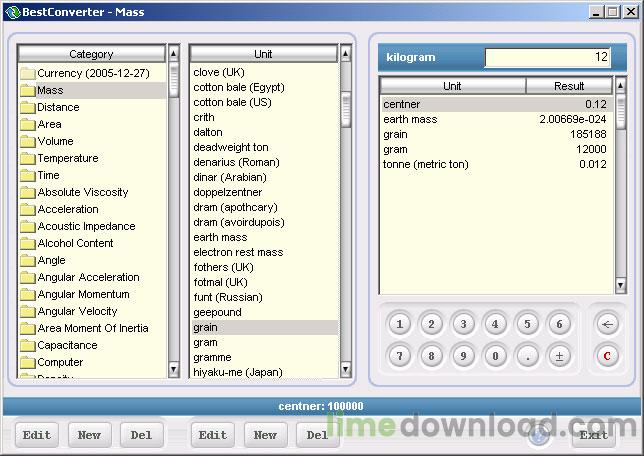Click Unit list scroll-up arrow

[x=346, y=53]
